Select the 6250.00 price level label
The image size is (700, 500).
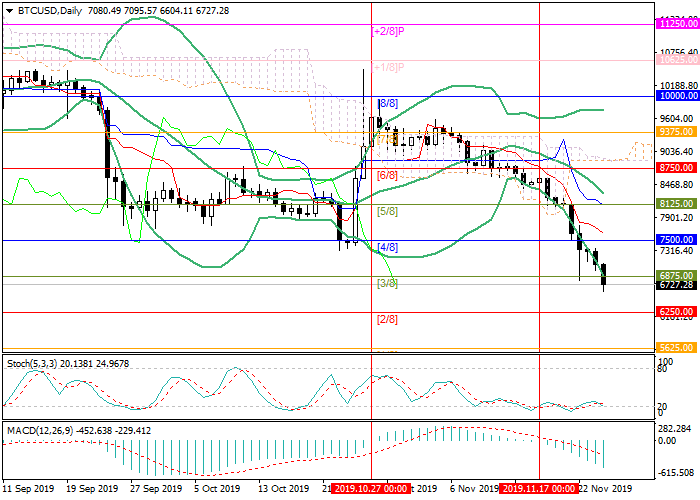676,311
